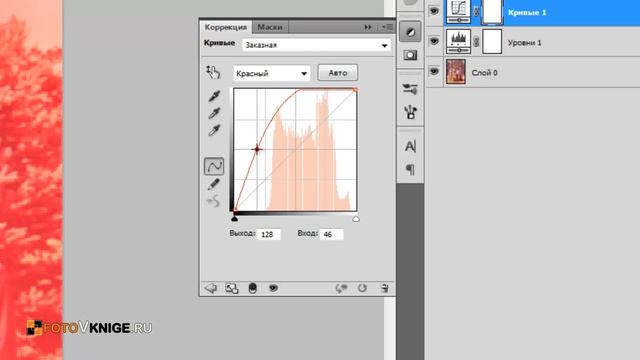
Task: Select the Уровни 1 levels thumbnail
Action: (x=458, y=42)
